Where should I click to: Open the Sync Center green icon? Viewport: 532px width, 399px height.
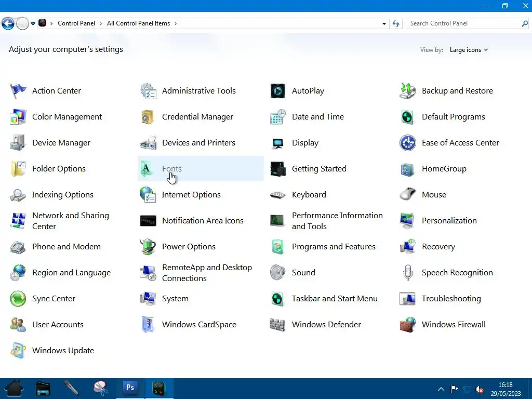point(18,299)
